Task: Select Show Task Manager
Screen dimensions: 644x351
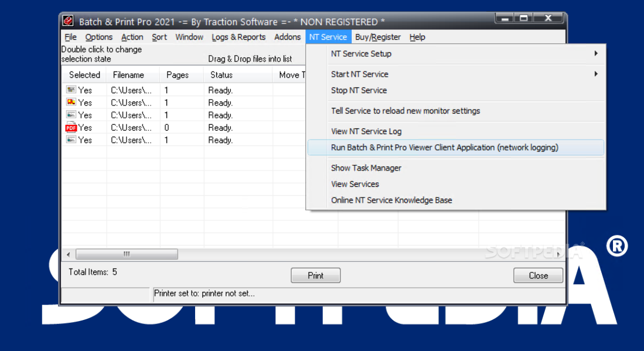Action: 456,168
